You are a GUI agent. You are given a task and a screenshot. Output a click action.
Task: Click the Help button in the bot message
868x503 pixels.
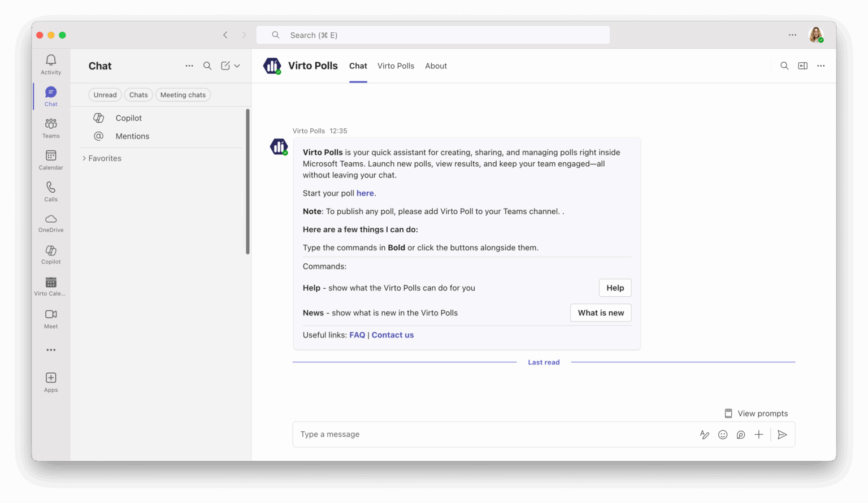(x=615, y=288)
